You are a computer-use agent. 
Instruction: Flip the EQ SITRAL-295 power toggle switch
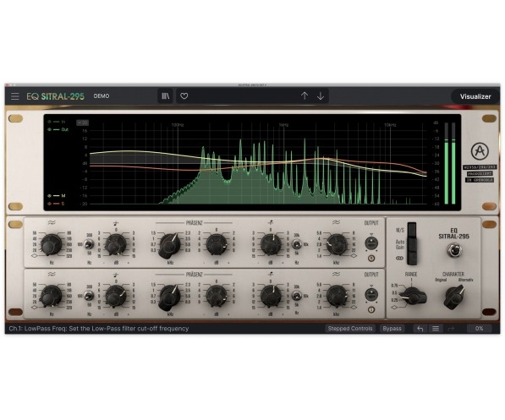453,250
